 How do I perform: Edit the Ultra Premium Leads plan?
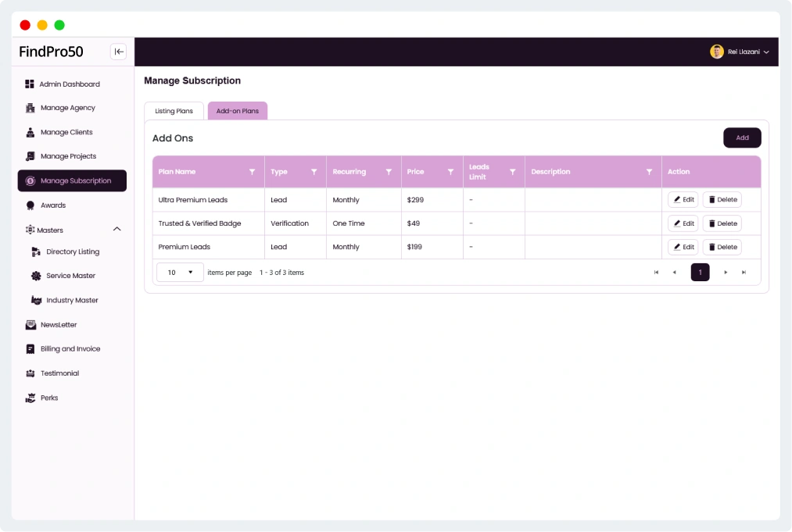tap(683, 200)
